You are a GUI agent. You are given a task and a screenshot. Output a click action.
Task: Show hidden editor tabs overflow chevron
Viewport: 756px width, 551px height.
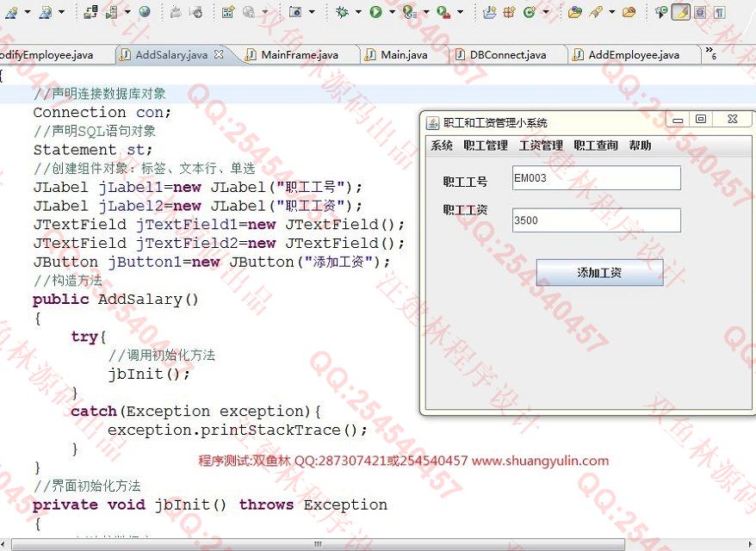(710, 53)
